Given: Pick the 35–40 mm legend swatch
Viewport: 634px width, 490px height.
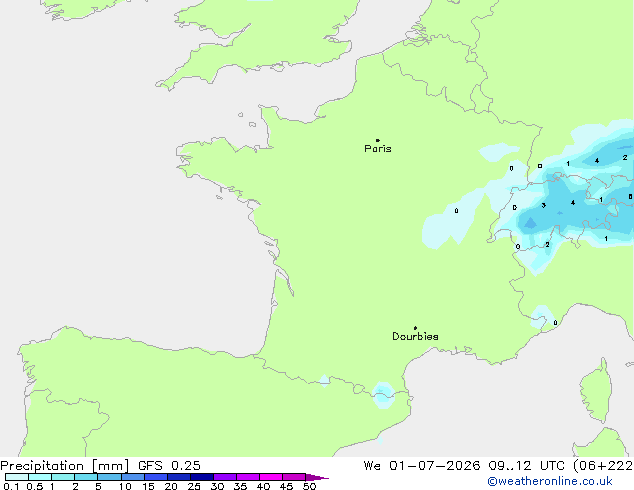Looking at the screenshot, I should (248, 477).
